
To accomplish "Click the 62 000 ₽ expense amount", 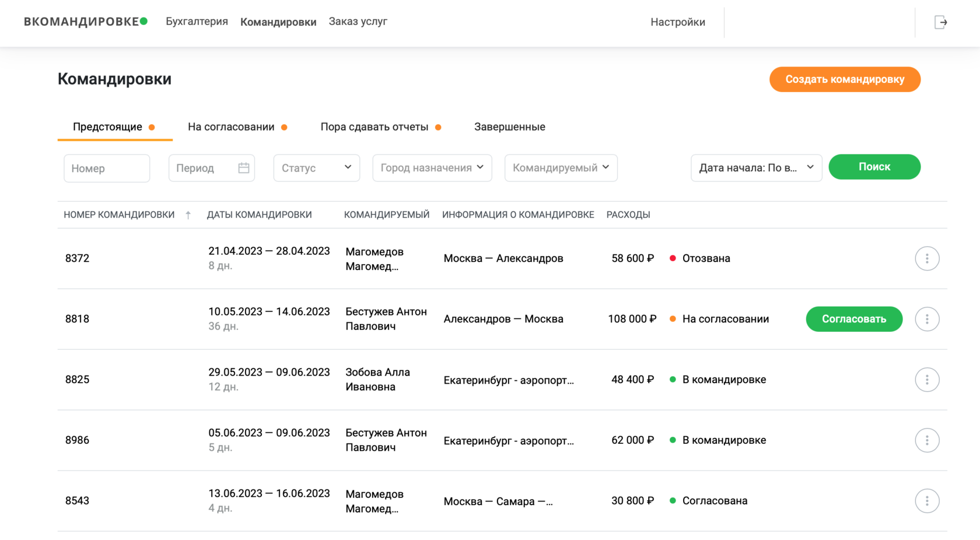I will pyautogui.click(x=633, y=440).
